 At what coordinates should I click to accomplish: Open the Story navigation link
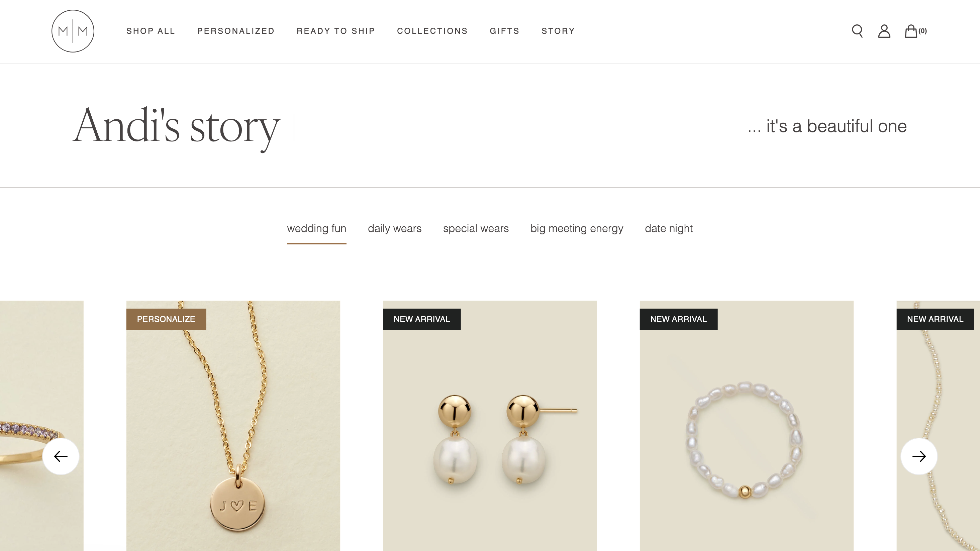(x=558, y=31)
